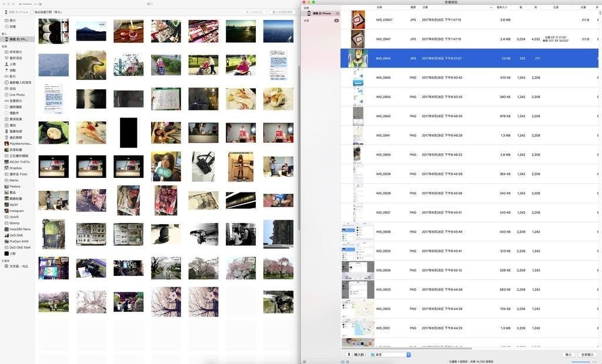Open the Memo album in Photos sidebar
Image resolution: width=602 pixels, height=364 pixels.
[x=14, y=180]
